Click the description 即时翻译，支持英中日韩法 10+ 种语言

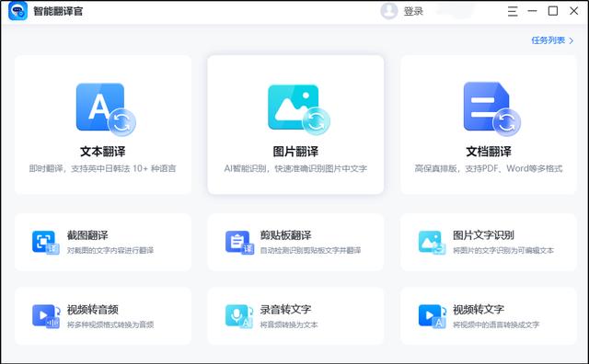[x=102, y=168]
